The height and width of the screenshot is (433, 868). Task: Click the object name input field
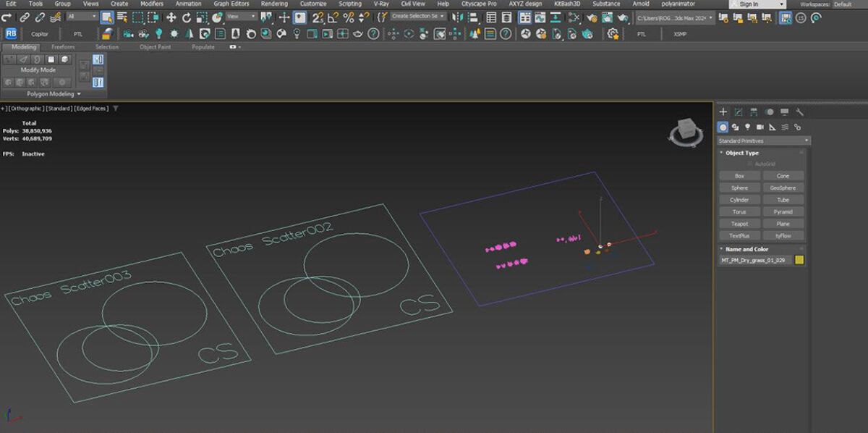click(x=755, y=260)
